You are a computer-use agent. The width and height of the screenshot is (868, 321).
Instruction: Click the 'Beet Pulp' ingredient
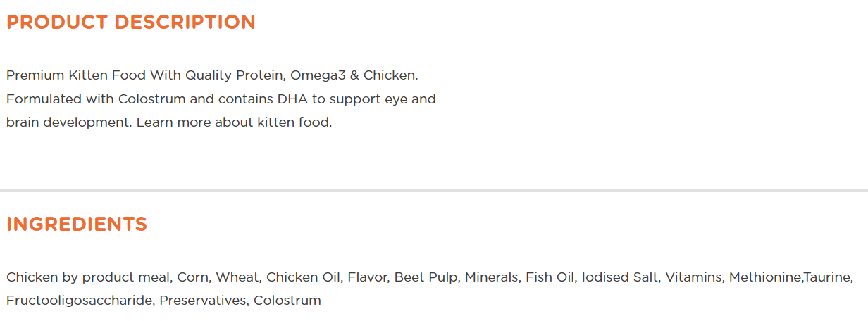[x=425, y=277]
